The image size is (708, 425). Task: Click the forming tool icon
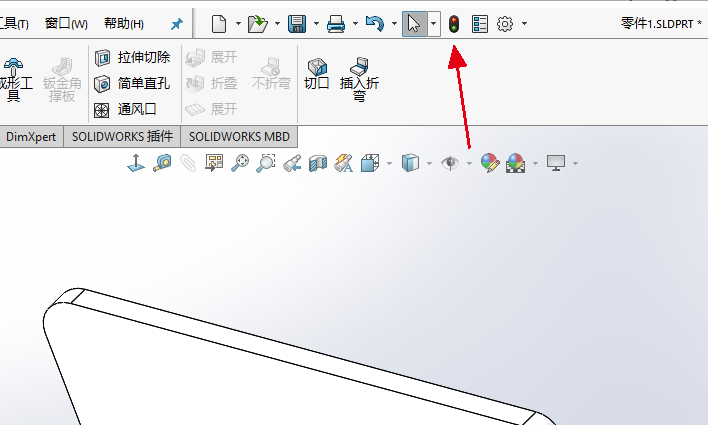[14, 79]
